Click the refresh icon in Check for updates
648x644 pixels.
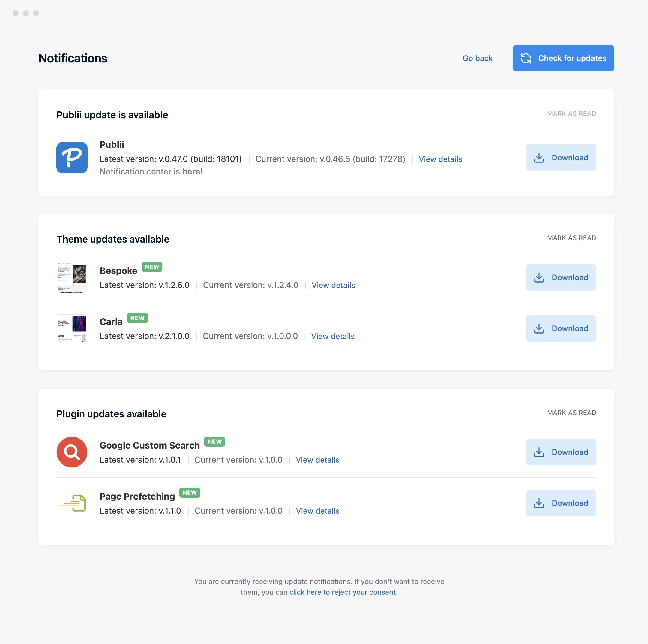[x=526, y=58]
